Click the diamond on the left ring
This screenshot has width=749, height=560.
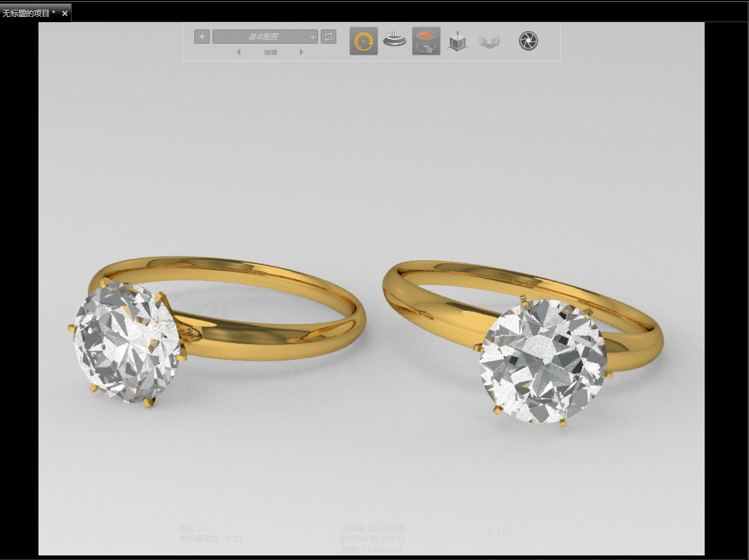coord(125,341)
